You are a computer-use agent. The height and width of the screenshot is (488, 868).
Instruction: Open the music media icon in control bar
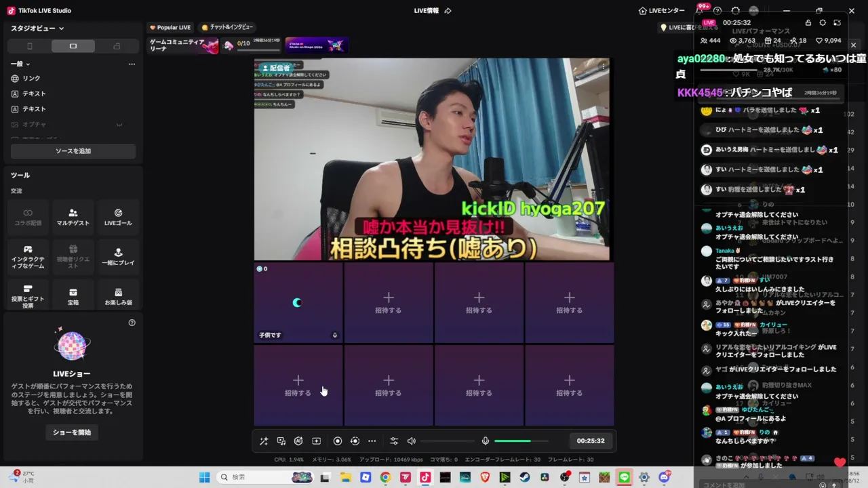[281, 441]
